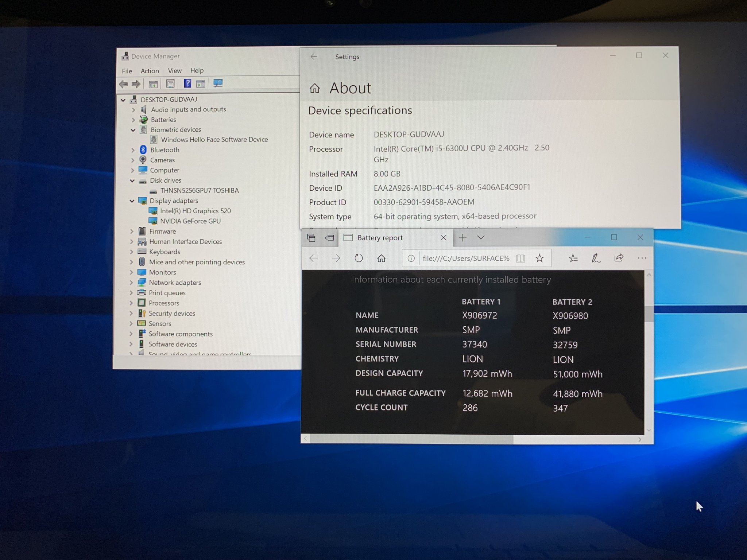Click the Edge refresh page icon
This screenshot has height=560, width=747.
click(x=359, y=258)
